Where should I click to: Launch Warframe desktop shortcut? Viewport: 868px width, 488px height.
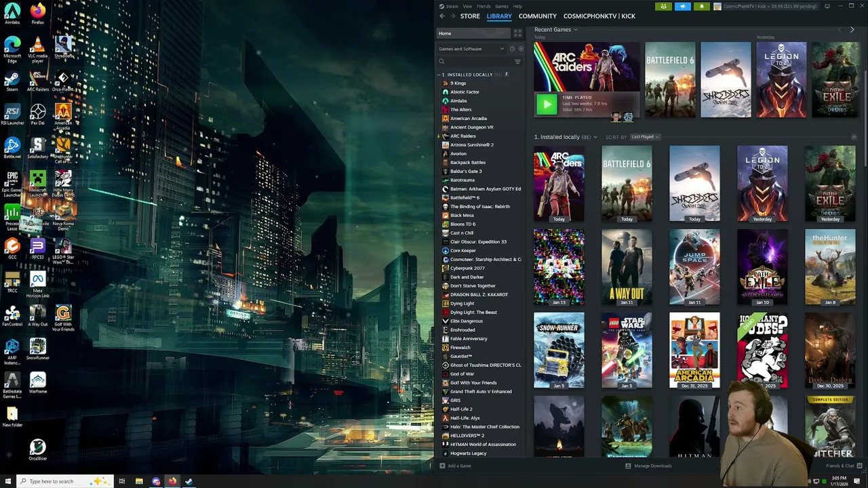[38, 383]
